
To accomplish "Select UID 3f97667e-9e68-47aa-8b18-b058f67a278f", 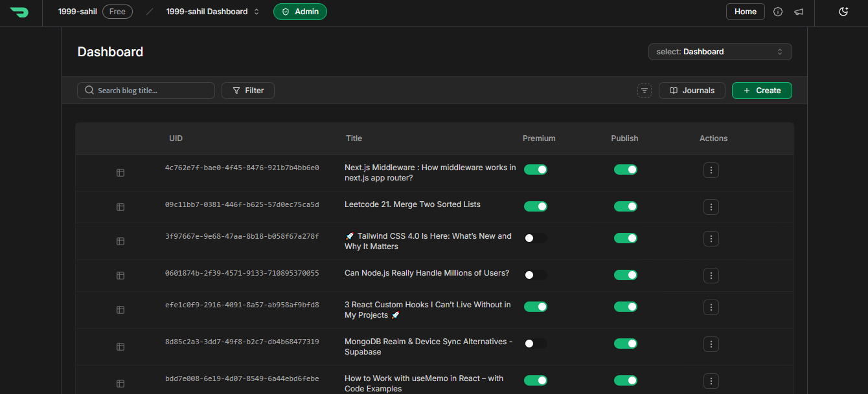I will (242, 236).
